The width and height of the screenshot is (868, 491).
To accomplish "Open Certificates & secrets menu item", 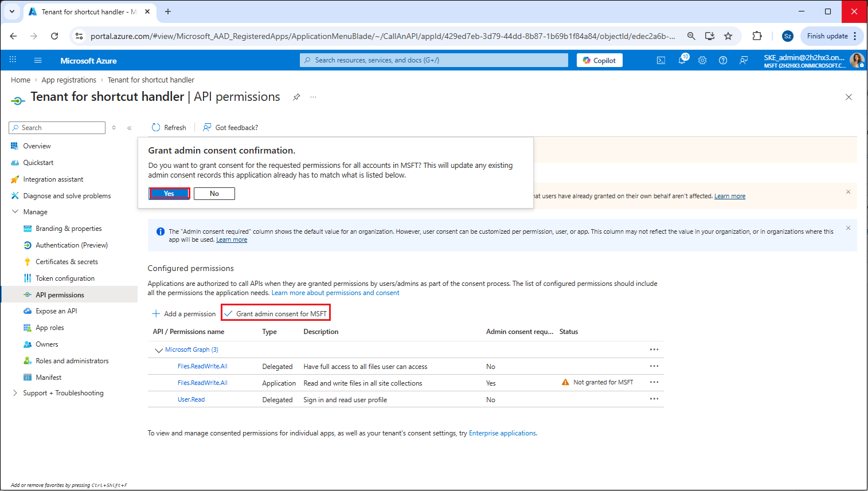I will pyautogui.click(x=67, y=262).
